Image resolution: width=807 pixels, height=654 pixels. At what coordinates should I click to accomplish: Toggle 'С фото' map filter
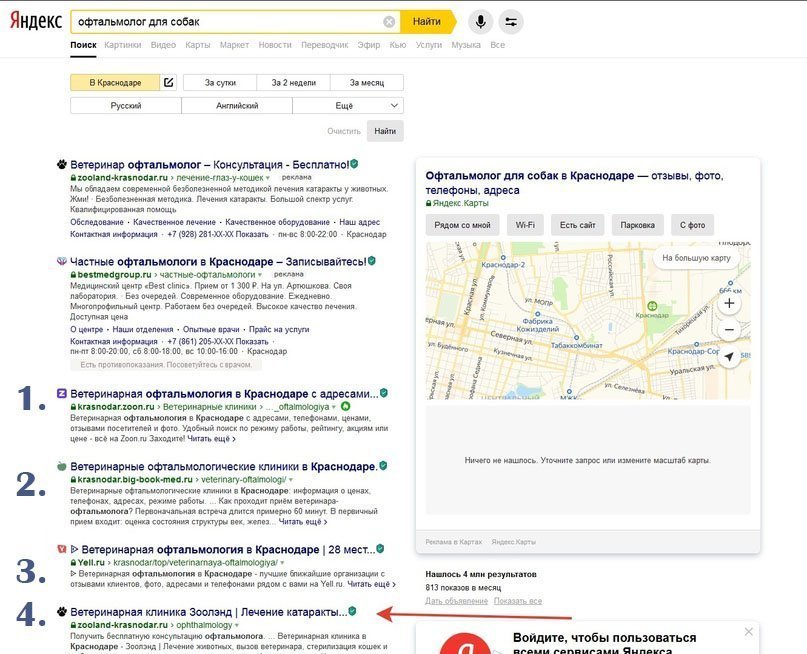[x=692, y=225]
